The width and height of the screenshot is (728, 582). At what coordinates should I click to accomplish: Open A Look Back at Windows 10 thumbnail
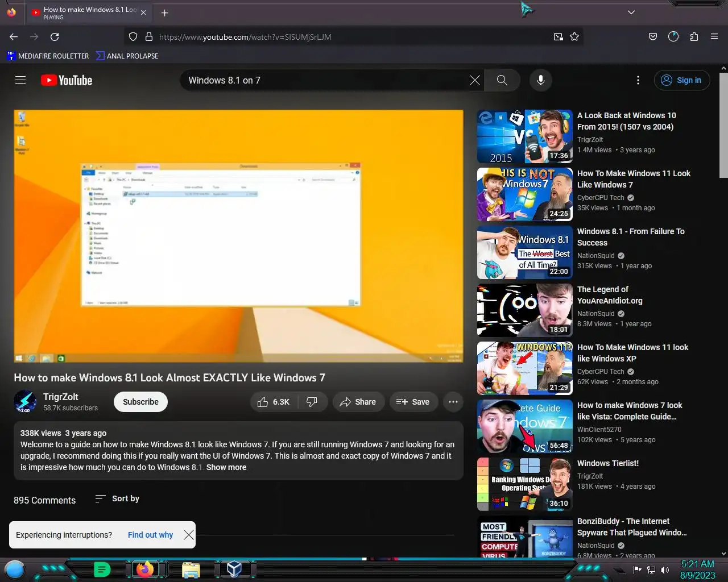coord(524,136)
